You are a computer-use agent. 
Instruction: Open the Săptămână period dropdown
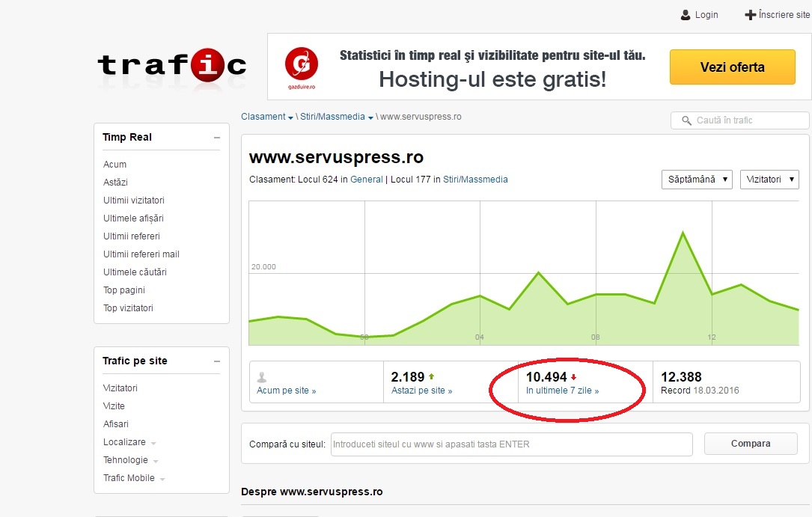[696, 180]
